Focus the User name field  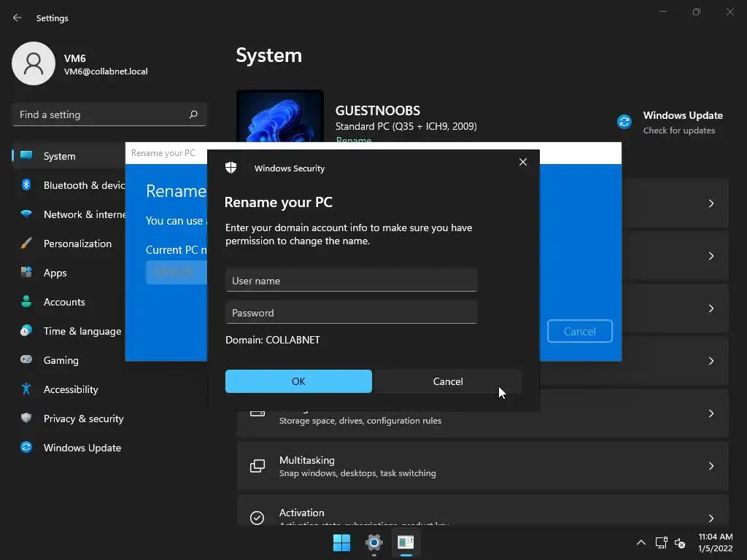351,281
